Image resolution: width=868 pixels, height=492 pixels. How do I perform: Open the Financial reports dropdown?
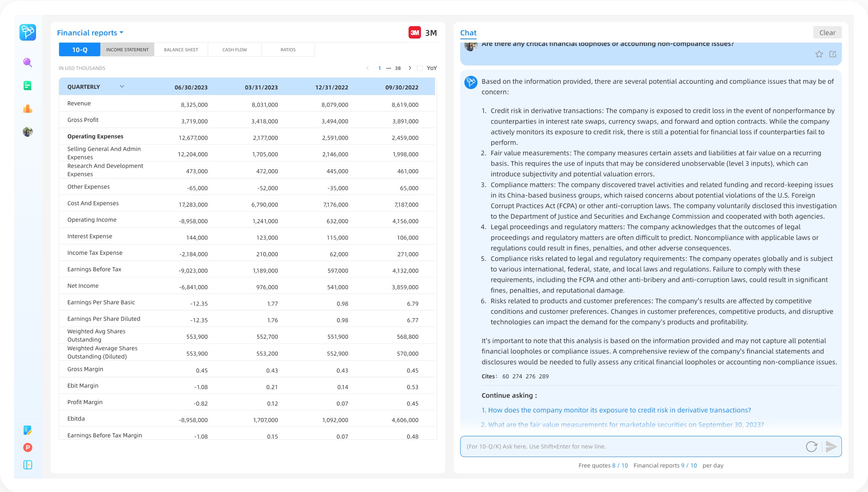pos(89,33)
